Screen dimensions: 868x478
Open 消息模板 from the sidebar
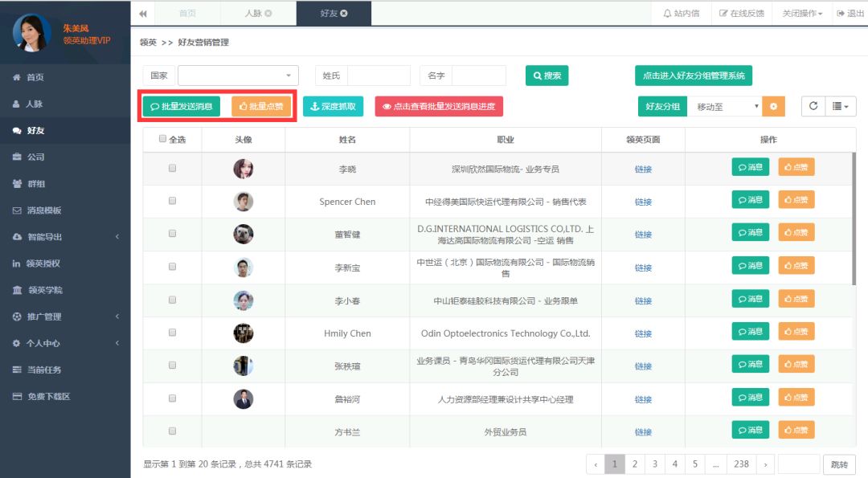tap(36, 210)
